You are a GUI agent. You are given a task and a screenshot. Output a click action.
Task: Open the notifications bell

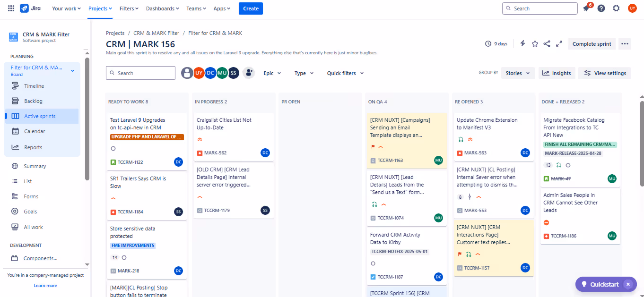point(586,8)
